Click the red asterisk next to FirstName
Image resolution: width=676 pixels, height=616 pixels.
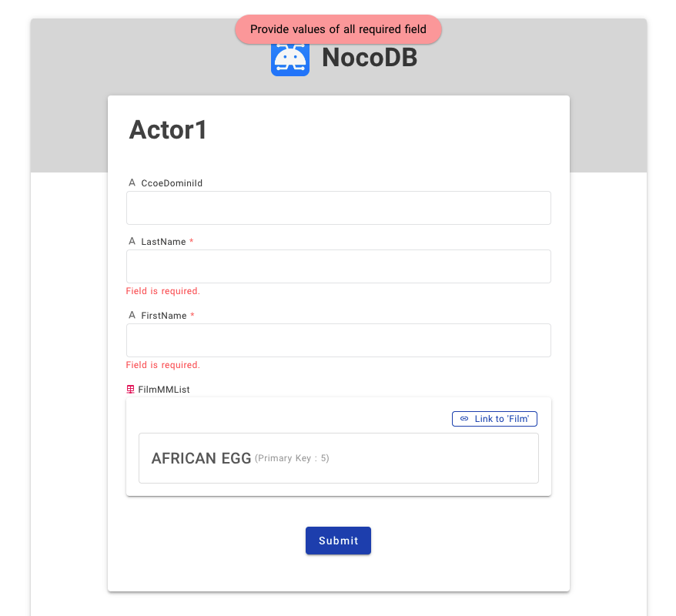coord(191,315)
